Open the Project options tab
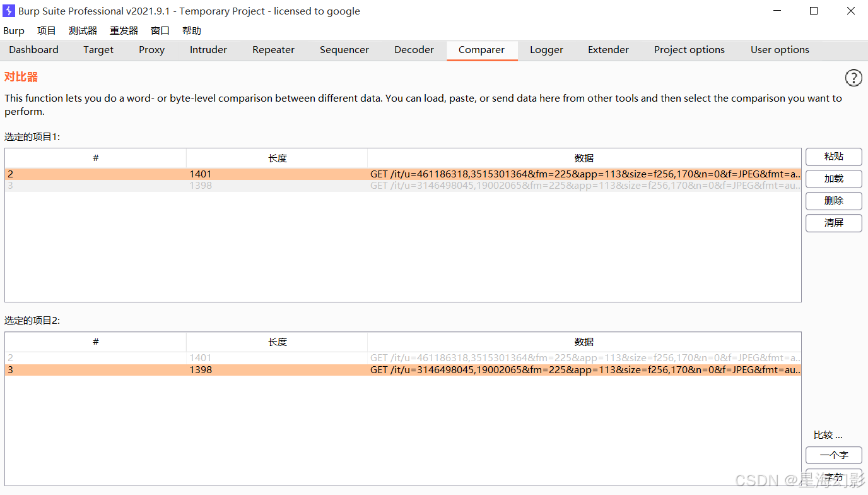Viewport: 868px width, 495px height. pyautogui.click(x=689, y=50)
